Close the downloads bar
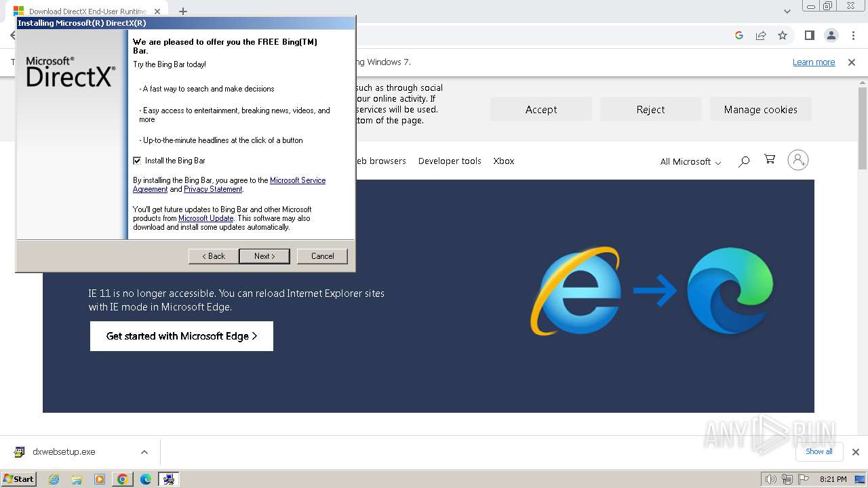This screenshot has height=488, width=868. (x=855, y=452)
